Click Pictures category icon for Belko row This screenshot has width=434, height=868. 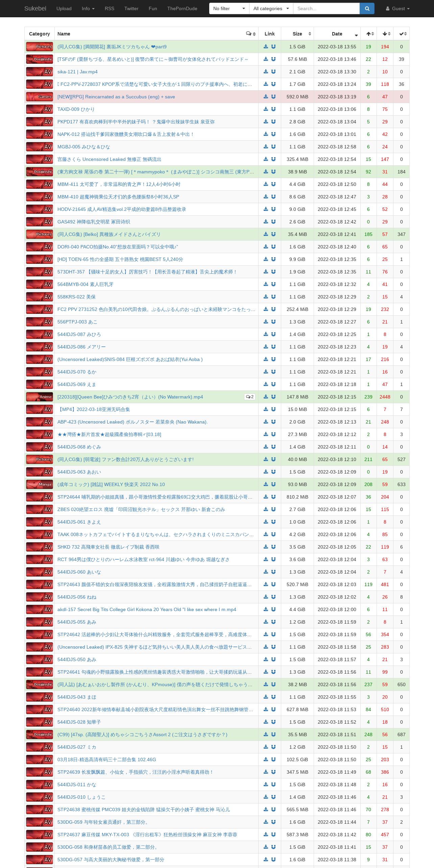click(40, 234)
